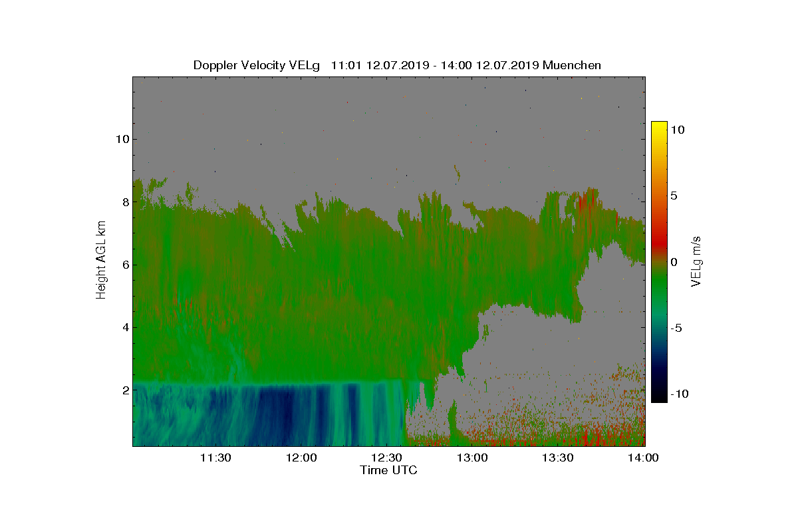The image size is (798, 532).
Task: Click the '12:30' time axis label
Action: [x=387, y=458]
